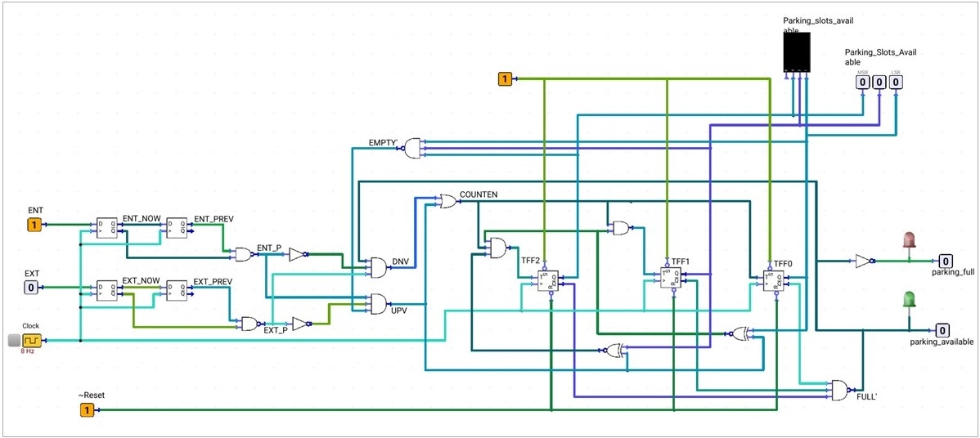Select the EXT_PREV D flip-flop
This screenshot has height=438, width=980.
tap(177, 291)
